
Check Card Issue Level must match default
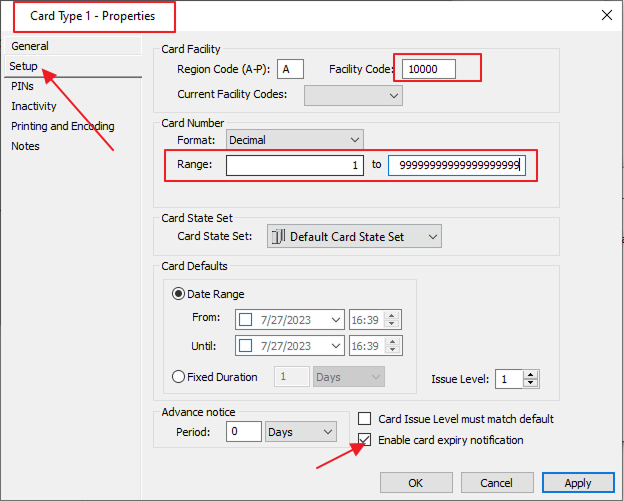[365, 419]
